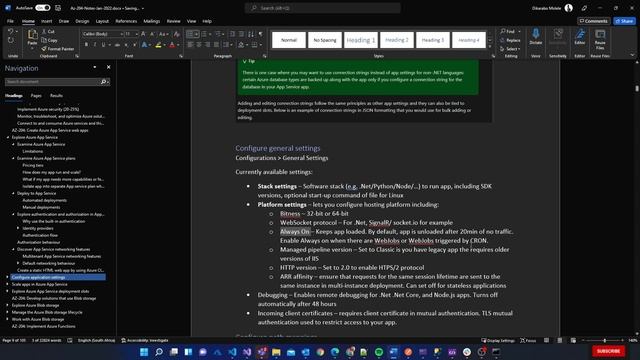Apply the Heading 4 style
The image size is (640, 360).
469,40
